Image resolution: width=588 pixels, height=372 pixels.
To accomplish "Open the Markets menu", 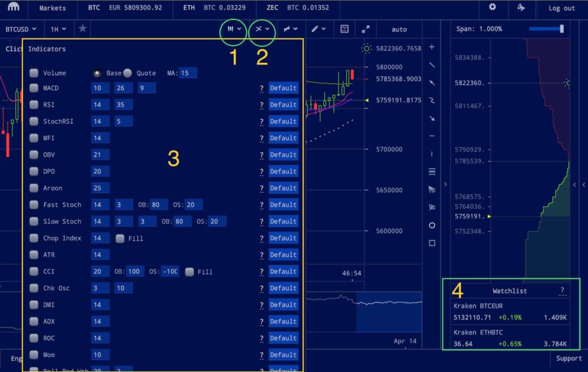I will [52, 8].
